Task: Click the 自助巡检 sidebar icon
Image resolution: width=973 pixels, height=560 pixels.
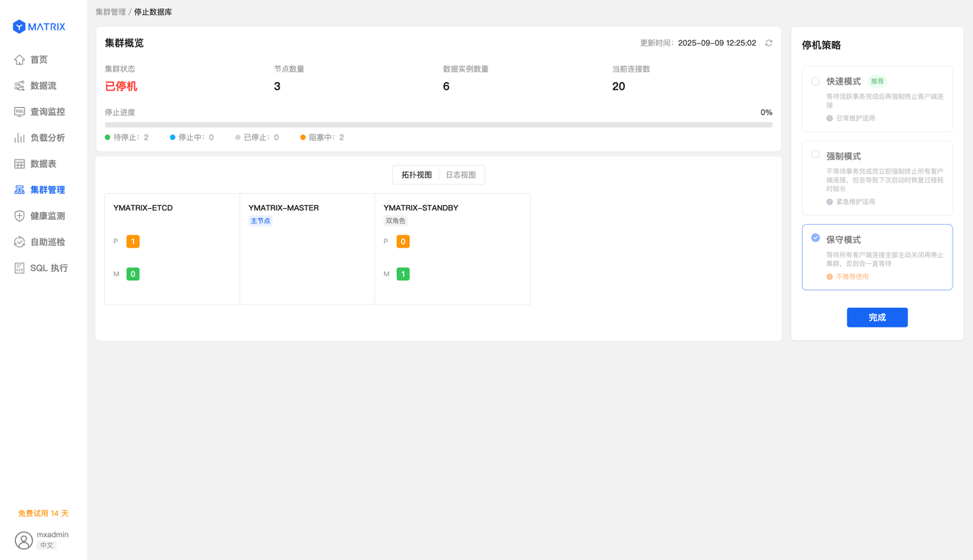Action: [x=20, y=242]
